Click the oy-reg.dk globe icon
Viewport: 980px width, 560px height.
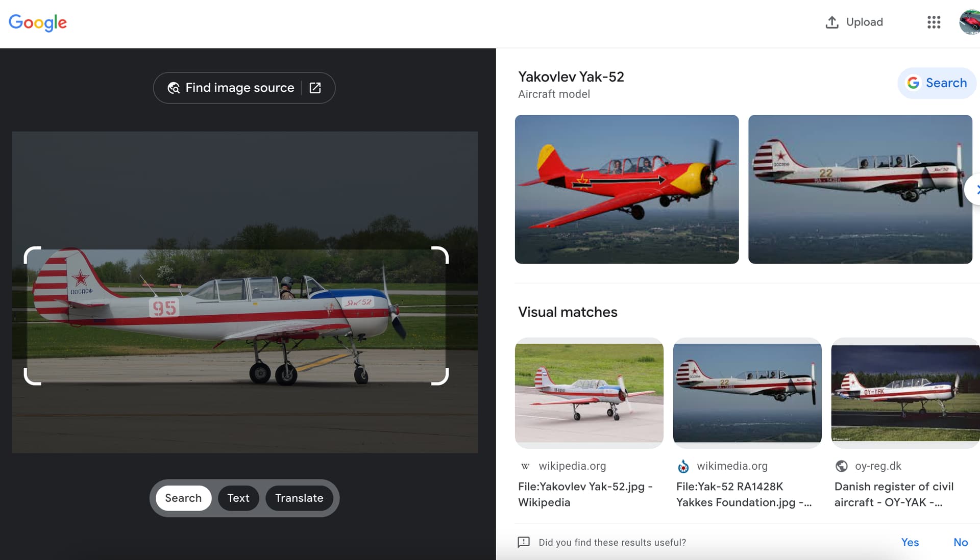tap(841, 466)
